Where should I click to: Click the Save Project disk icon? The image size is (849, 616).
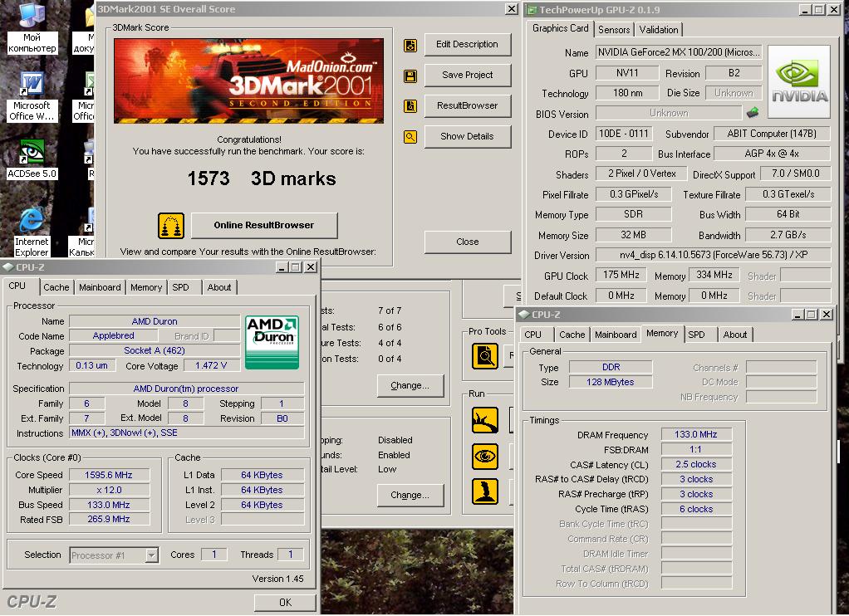pos(410,76)
